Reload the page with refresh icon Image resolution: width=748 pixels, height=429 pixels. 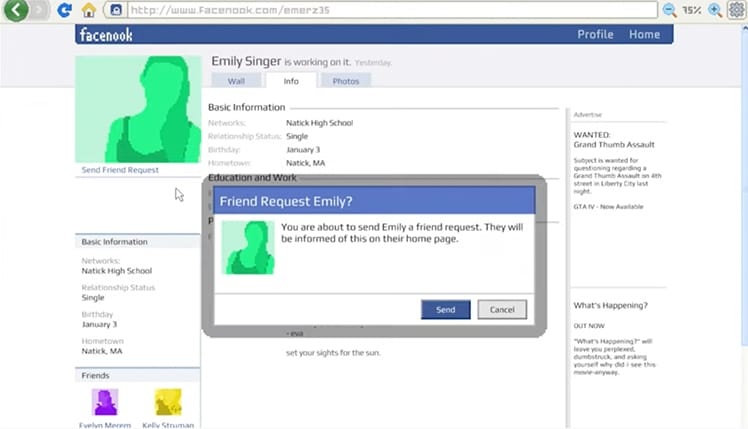point(64,10)
